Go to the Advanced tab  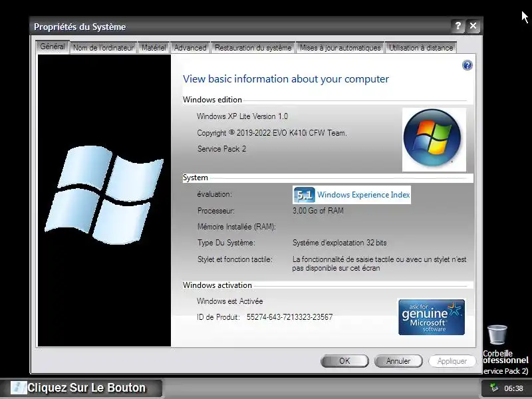click(190, 48)
